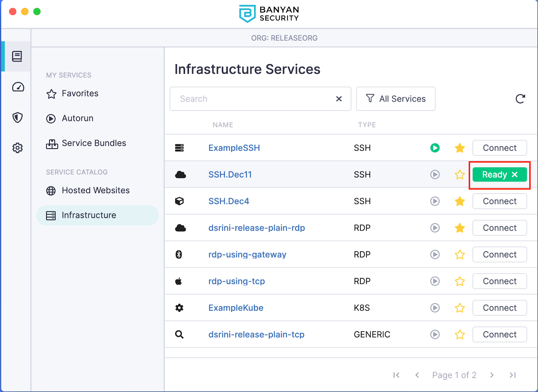Image resolution: width=538 pixels, height=392 pixels.
Task: Click the rdp-using-gateway Bluetooth icon
Action: click(179, 254)
